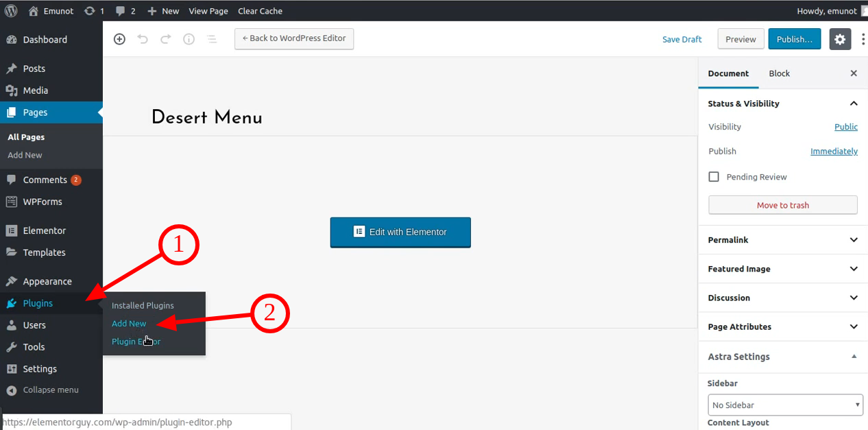Open more tools via the three-dot menu
The height and width of the screenshot is (430, 868).
coord(863,39)
